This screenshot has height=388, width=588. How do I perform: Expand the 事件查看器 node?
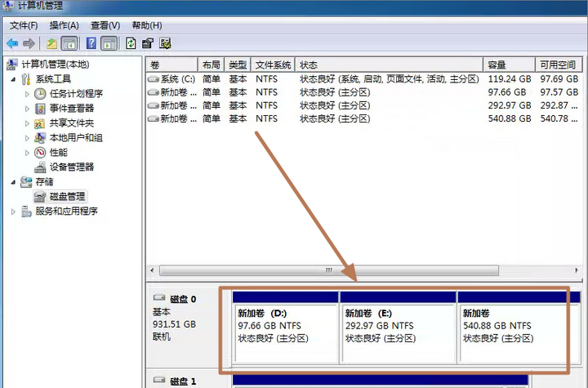[27, 109]
